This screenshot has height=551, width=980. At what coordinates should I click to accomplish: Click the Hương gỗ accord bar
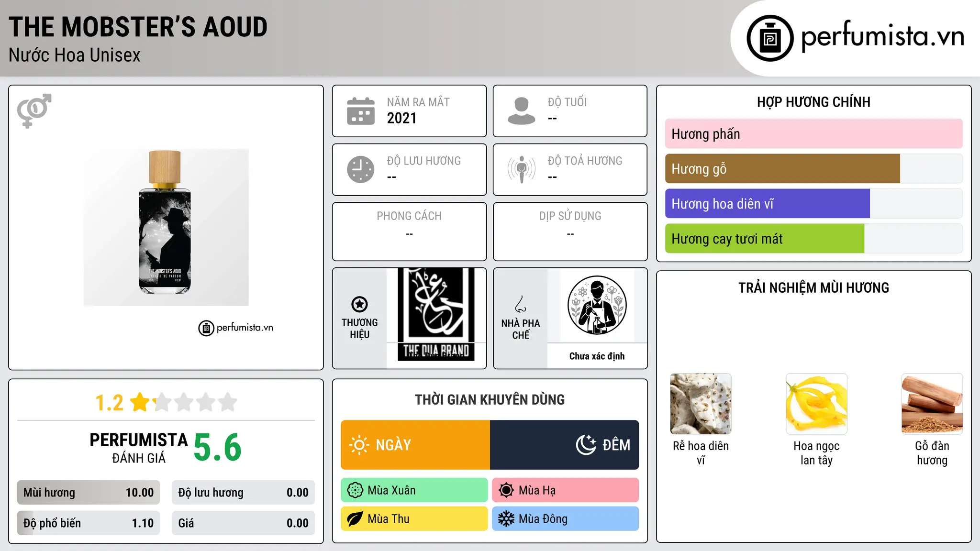click(814, 169)
